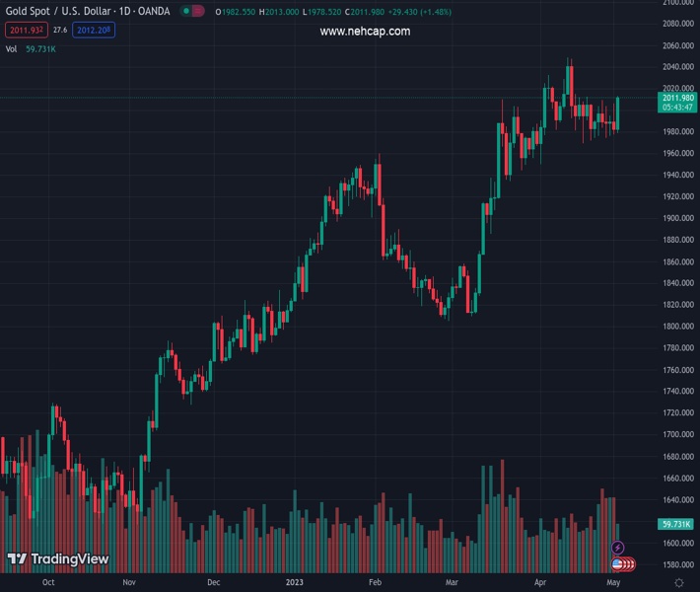Click the Feb label on time axis

click(375, 583)
